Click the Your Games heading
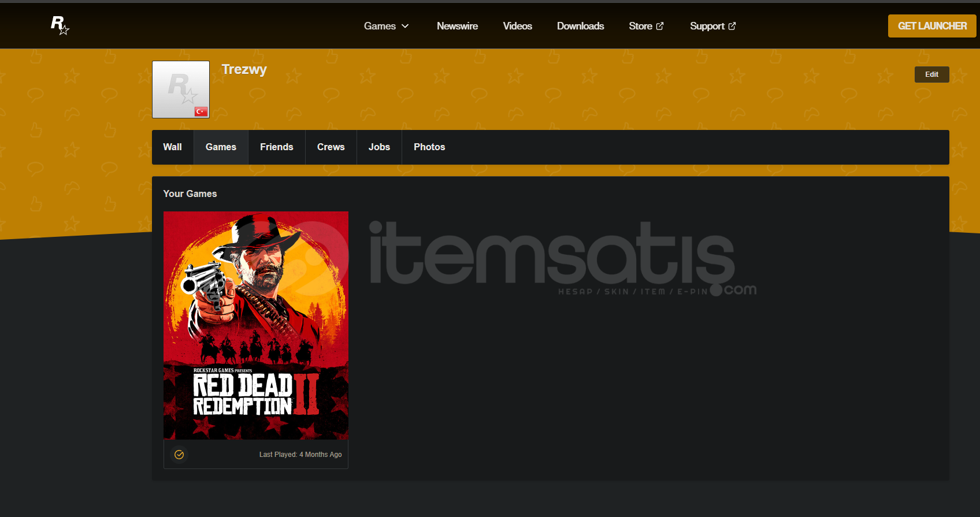Image resolution: width=980 pixels, height=517 pixels. 190,194
